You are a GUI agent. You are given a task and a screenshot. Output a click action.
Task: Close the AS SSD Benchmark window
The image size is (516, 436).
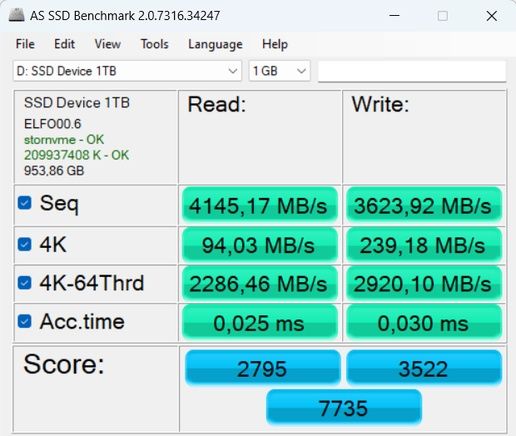pos(492,16)
